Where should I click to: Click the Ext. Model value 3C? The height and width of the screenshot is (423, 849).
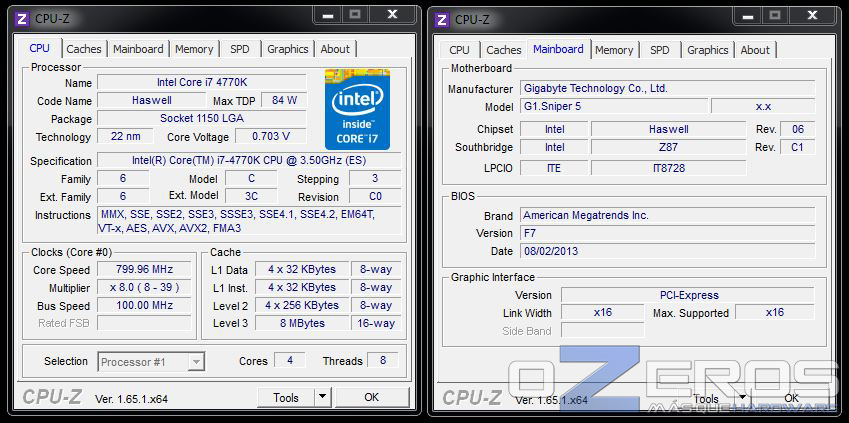(x=251, y=196)
